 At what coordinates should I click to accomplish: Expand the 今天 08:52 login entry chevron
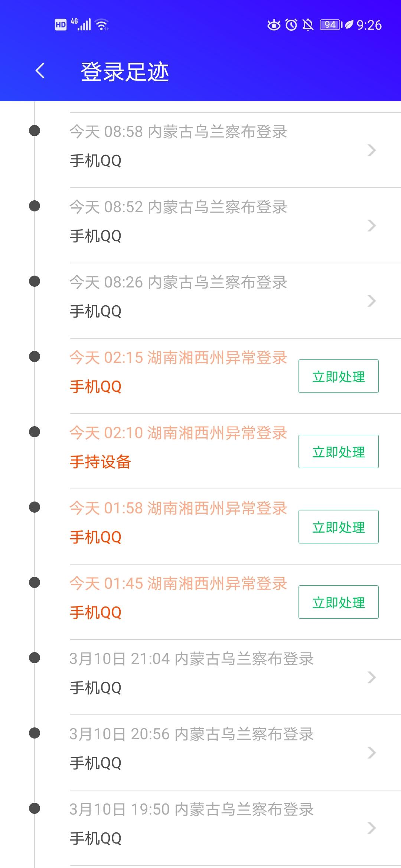371,226
